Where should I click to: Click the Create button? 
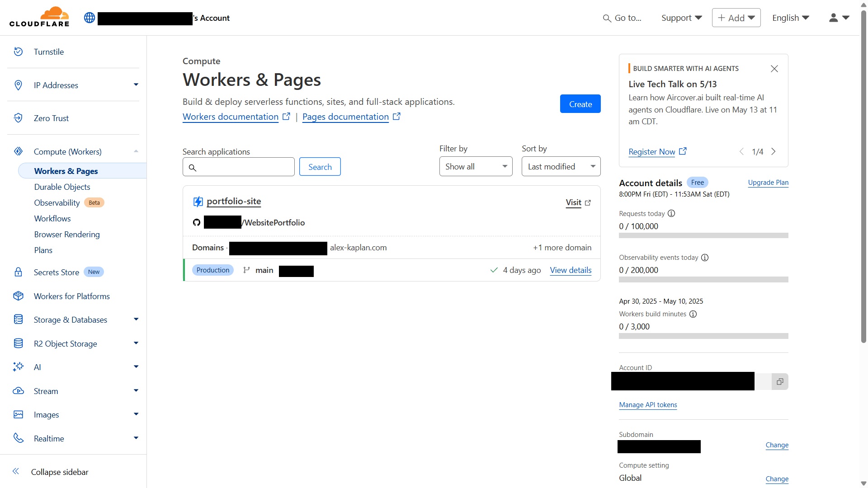point(580,103)
